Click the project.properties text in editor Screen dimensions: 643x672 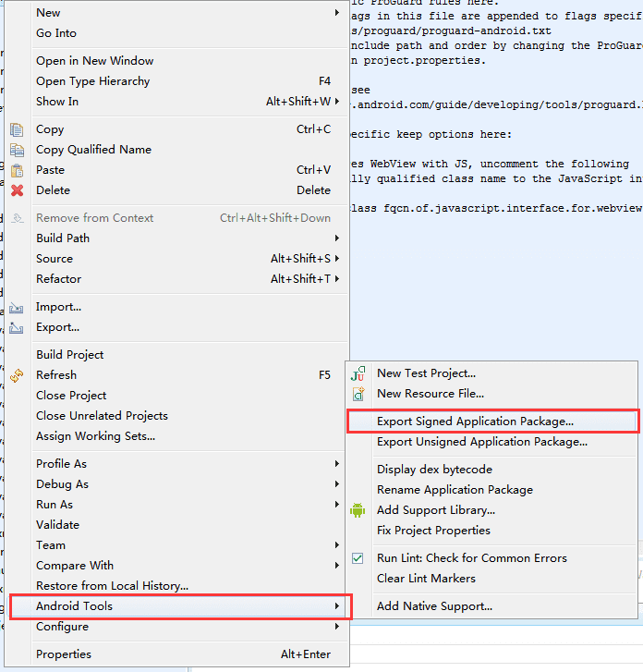pyautogui.click(x=425, y=60)
